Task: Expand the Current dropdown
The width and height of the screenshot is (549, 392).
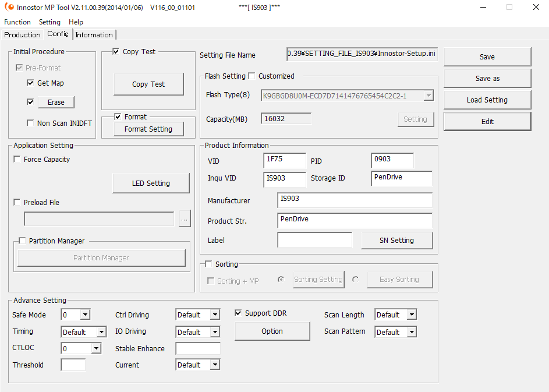Action: (215, 365)
